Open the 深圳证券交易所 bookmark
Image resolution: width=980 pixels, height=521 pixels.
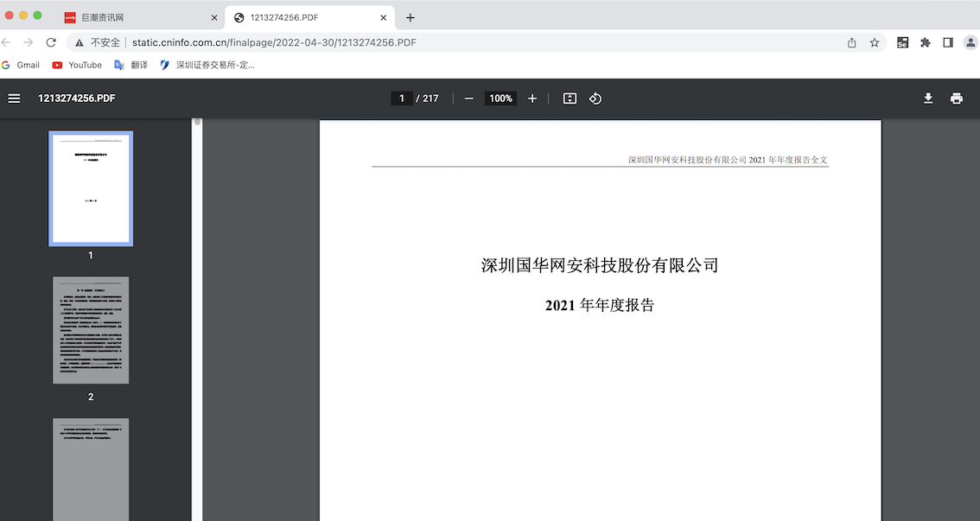[x=207, y=65]
